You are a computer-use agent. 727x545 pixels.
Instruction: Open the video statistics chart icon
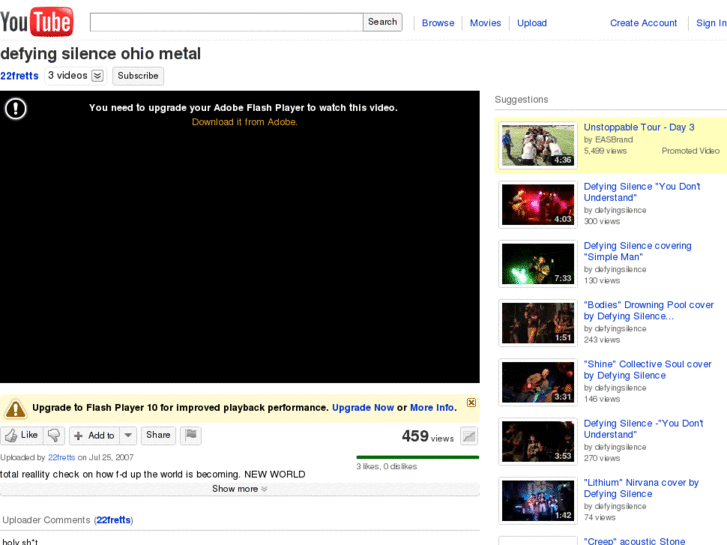tap(469, 436)
